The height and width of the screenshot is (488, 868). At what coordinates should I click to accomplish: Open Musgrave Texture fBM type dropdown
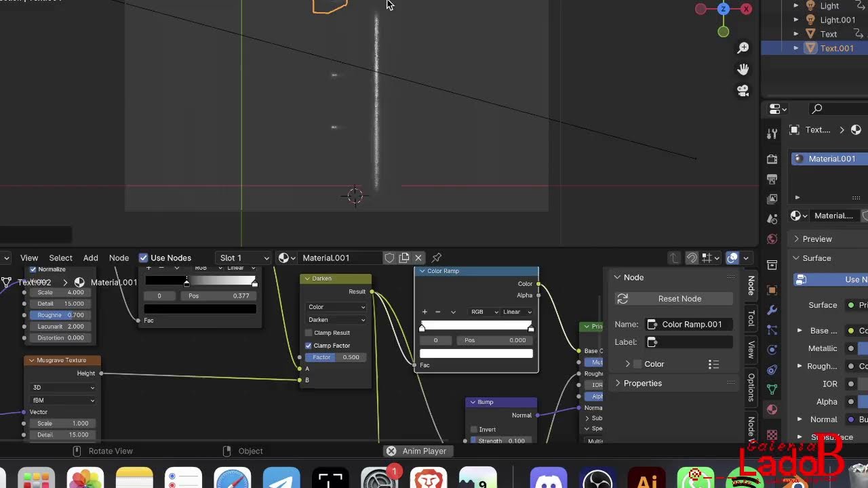tap(63, 401)
